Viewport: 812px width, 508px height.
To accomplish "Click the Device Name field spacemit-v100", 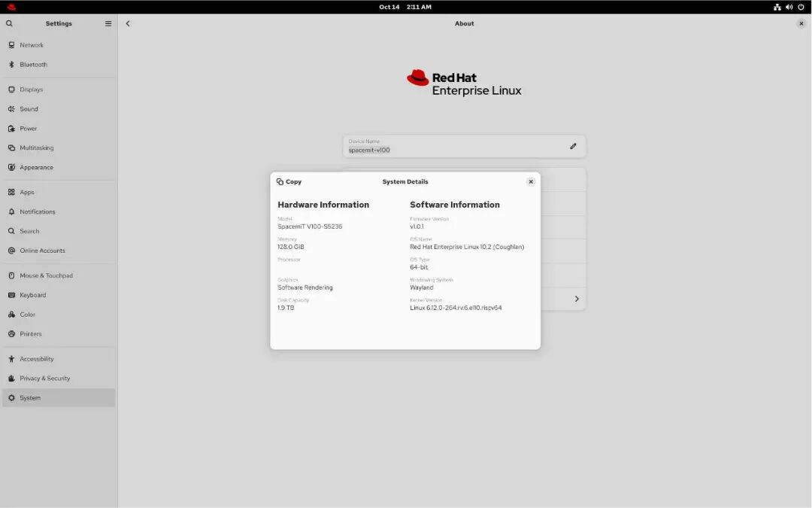I will 464,146.
